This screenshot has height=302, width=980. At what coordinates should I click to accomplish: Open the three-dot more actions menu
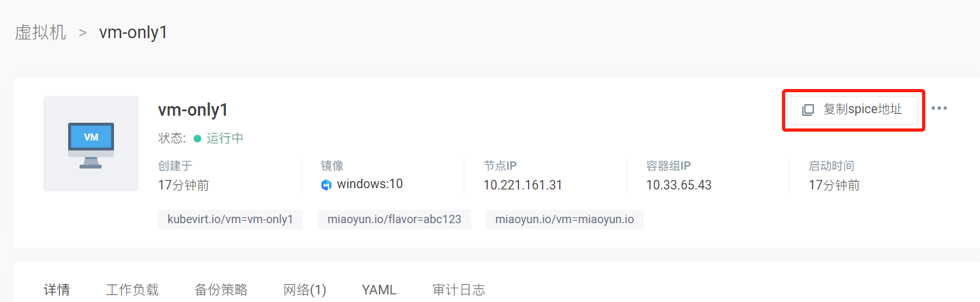pyautogui.click(x=939, y=108)
